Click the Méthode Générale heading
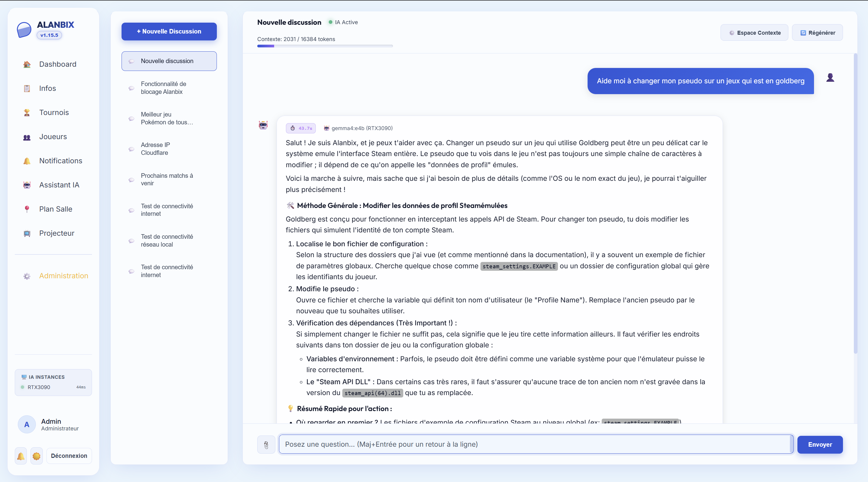The image size is (868, 482). pos(402,206)
